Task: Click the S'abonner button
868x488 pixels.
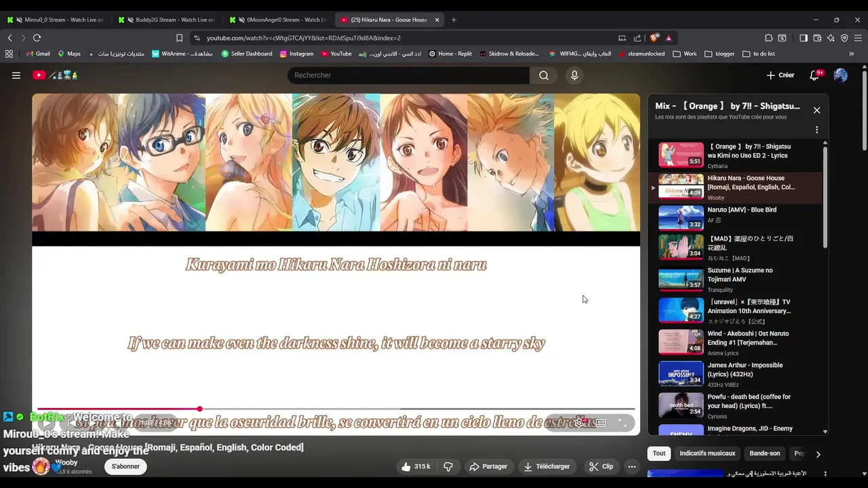Action: 125,466
